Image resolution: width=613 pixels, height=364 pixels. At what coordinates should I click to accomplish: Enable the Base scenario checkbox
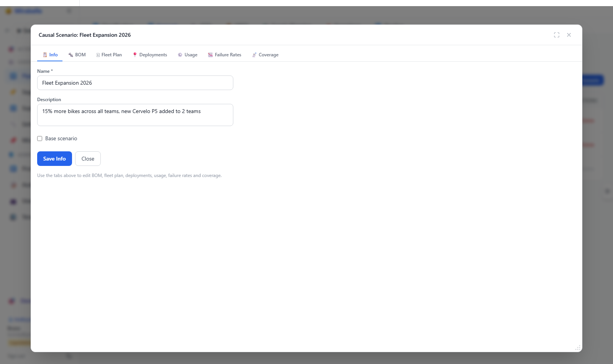tap(40, 139)
